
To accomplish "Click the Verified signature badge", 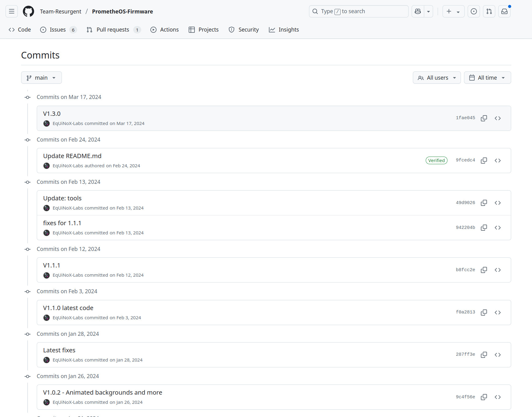I will pyautogui.click(x=436, y=161).
